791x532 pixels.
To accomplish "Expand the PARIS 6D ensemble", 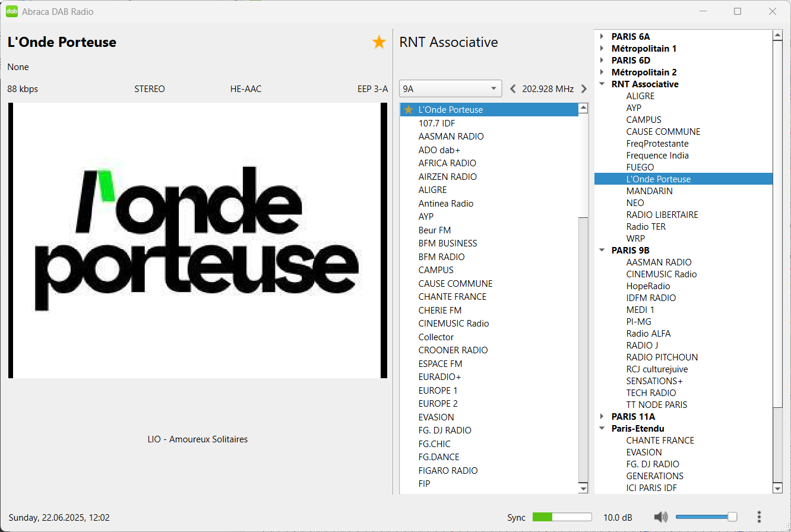I will [x=602, y=61].
